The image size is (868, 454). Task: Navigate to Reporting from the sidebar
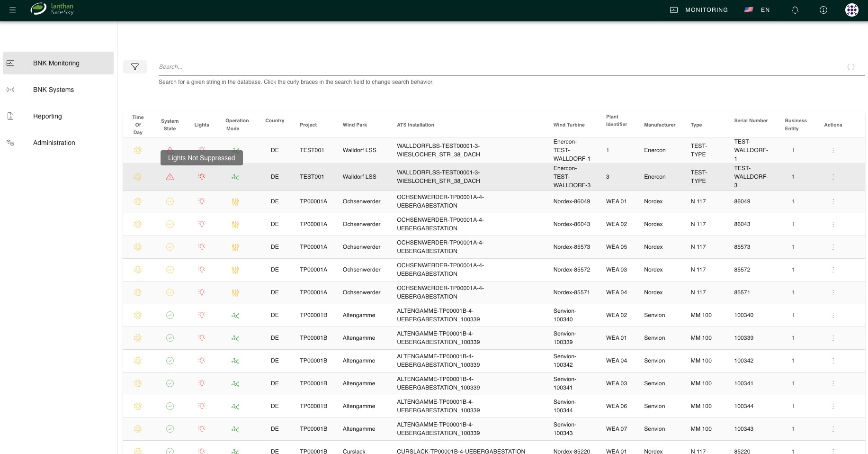47,116
